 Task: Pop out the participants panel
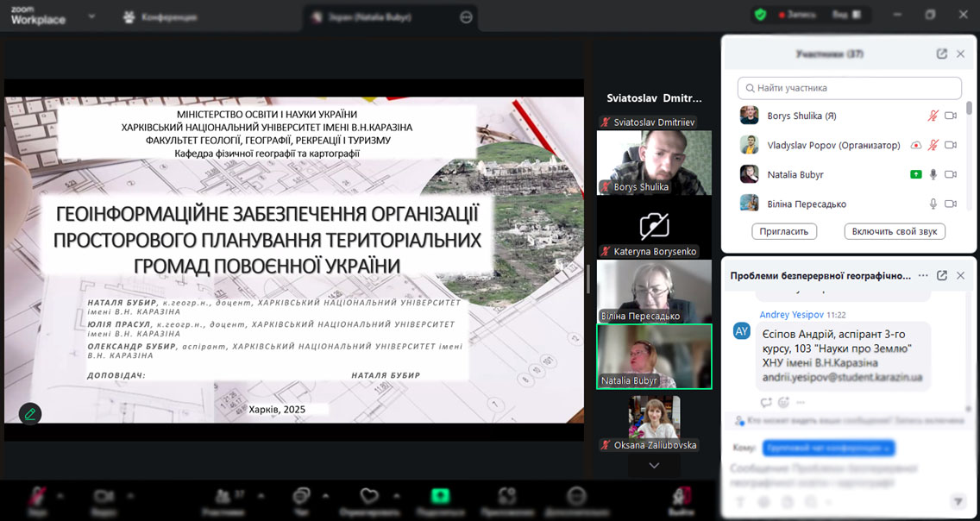[942, 53]
